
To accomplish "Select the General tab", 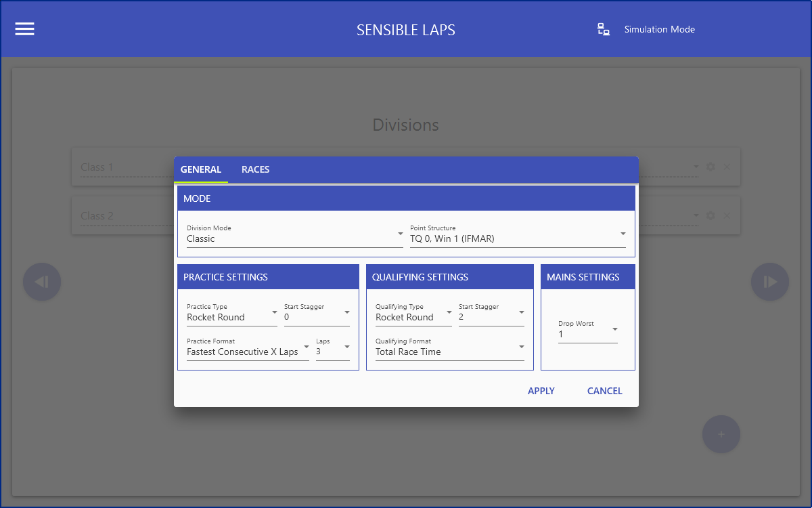I will click(201, 169).
